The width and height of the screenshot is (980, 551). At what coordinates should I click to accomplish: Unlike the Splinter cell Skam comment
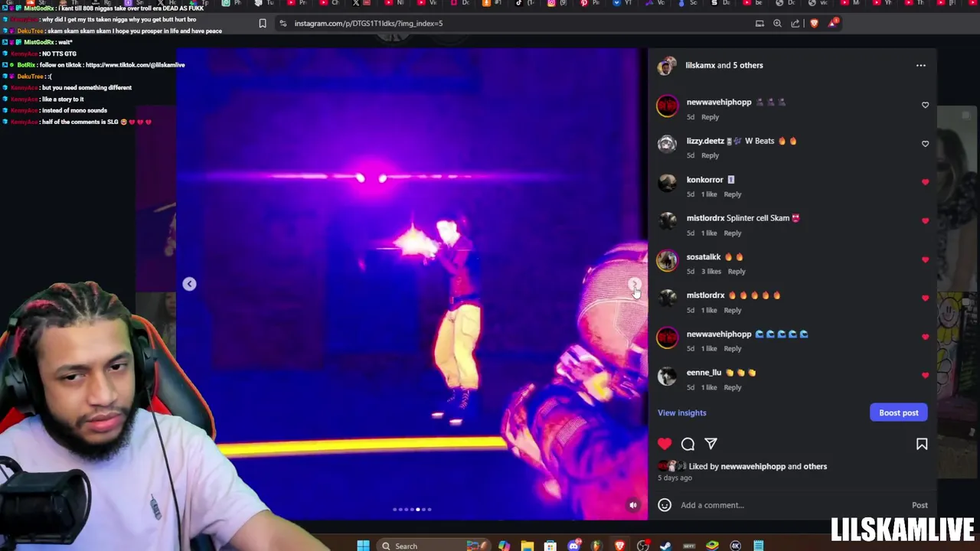click(x=925, y=221)
